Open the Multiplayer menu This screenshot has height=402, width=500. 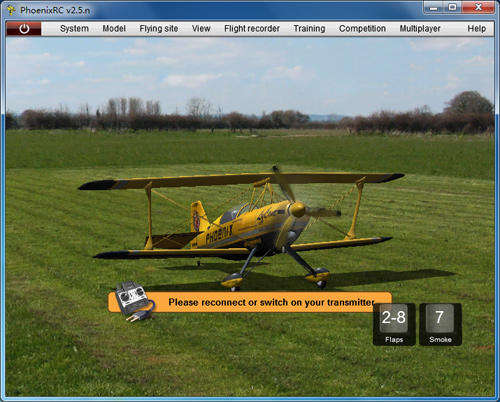[x=420, y=29]
